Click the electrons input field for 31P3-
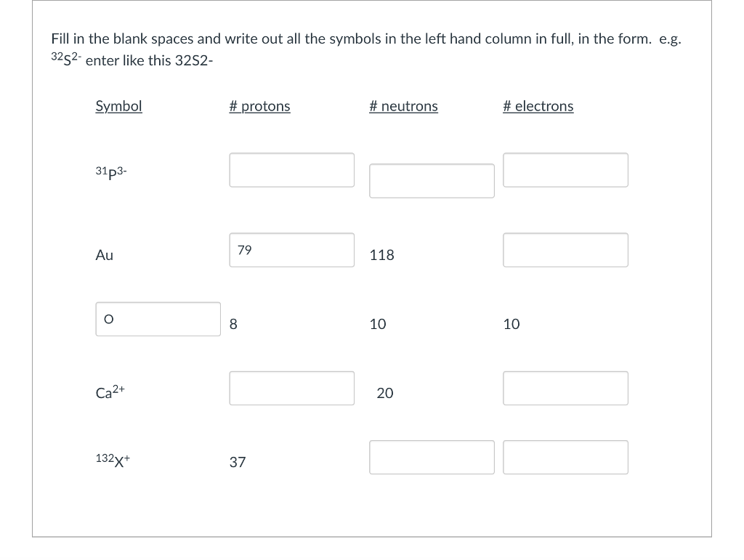Image resolution: width=744 pixels, height=560 pixels. coord(565,169)
